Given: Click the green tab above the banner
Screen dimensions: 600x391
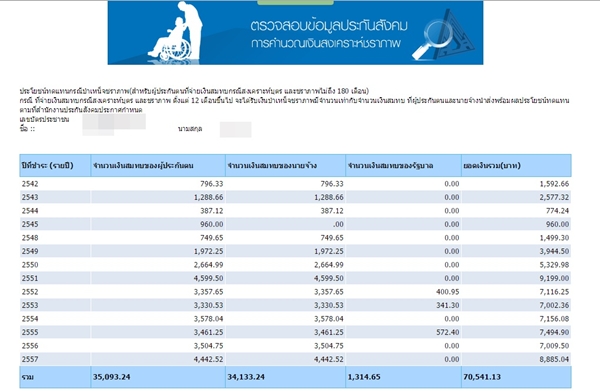Looking at the screenshot, I should point(295,2).
